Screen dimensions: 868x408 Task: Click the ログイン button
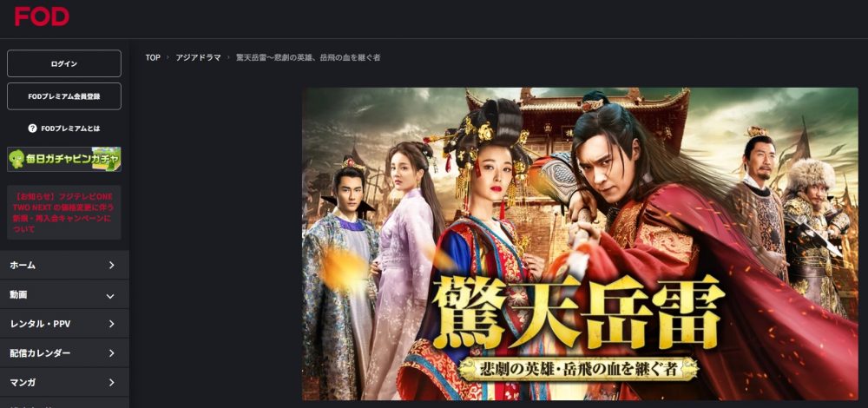point(64,63)
